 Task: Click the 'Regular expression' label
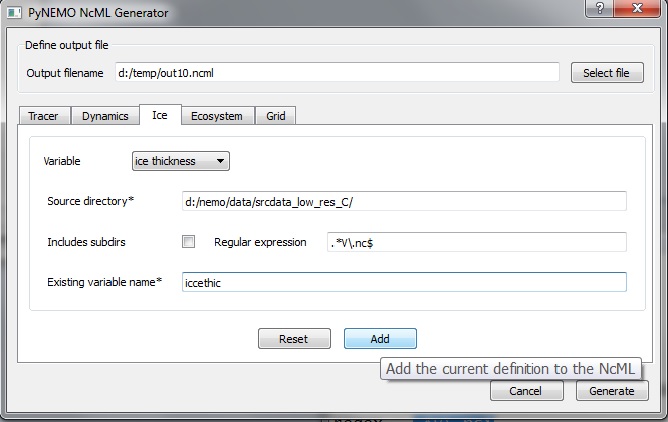[x=260, y=242]
